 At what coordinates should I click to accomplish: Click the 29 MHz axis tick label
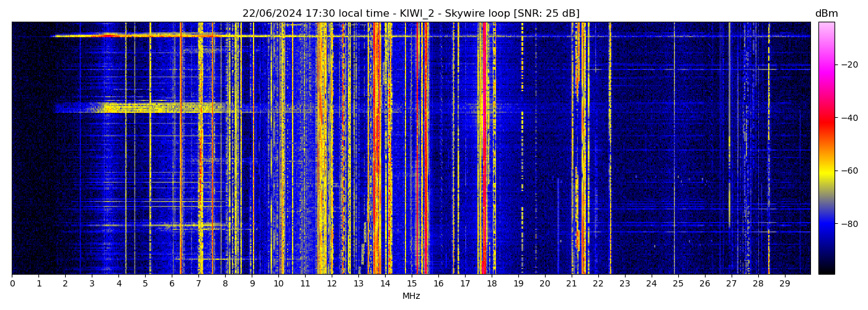tap(784, 284)
